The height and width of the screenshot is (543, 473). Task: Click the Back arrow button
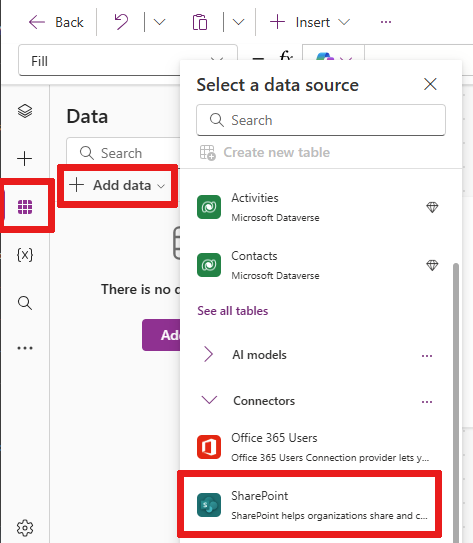coord(56,23)
